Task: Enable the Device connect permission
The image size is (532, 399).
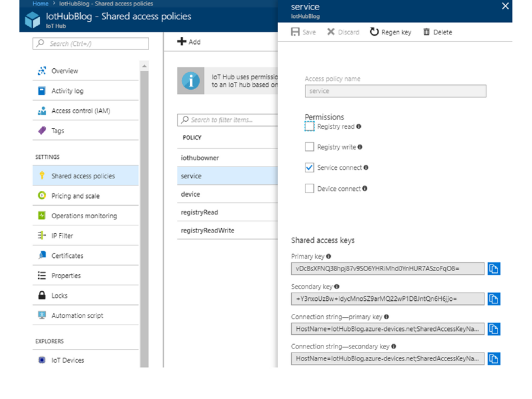Action: click(310, 188)
